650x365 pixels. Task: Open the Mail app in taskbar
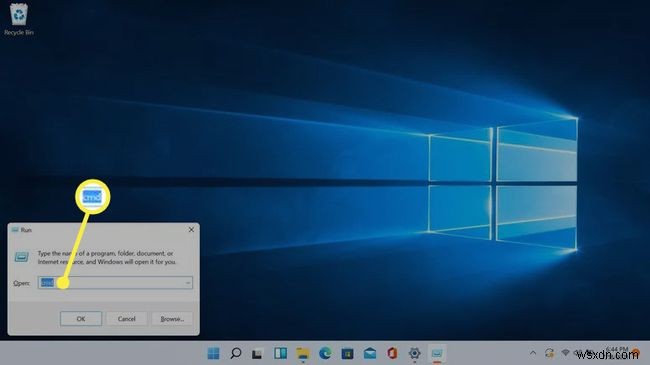[x=370, y=353]
